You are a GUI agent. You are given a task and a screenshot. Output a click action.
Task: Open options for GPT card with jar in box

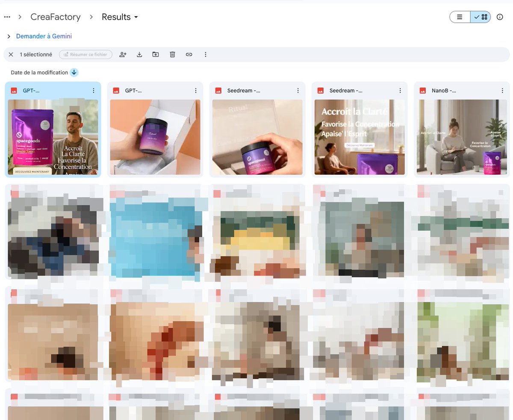196,91
